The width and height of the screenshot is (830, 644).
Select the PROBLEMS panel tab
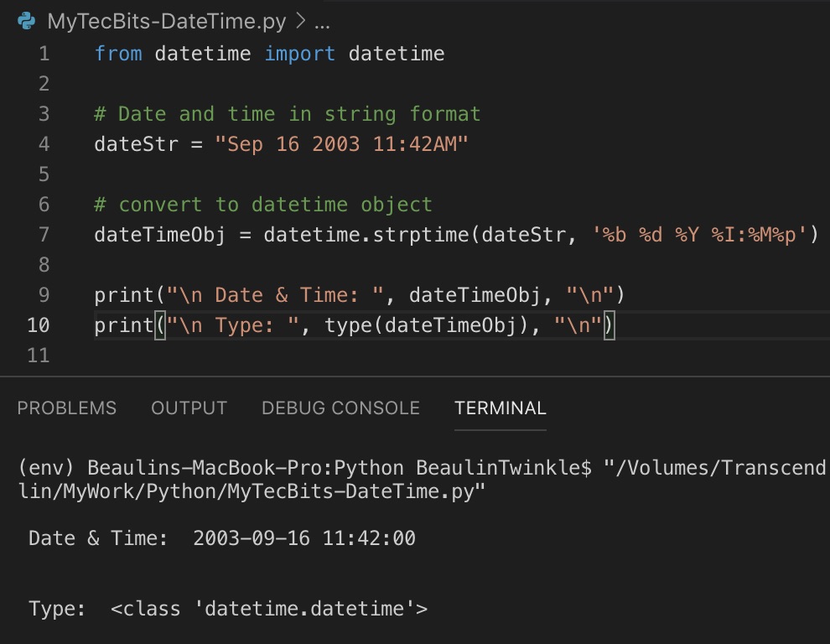[x=66, y=408]
